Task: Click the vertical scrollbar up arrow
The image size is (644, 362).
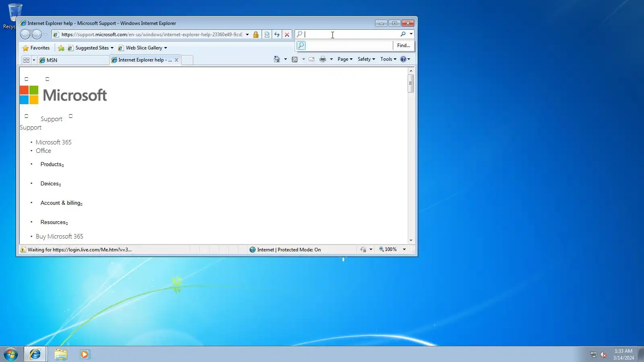Action: tap(411, 71)
